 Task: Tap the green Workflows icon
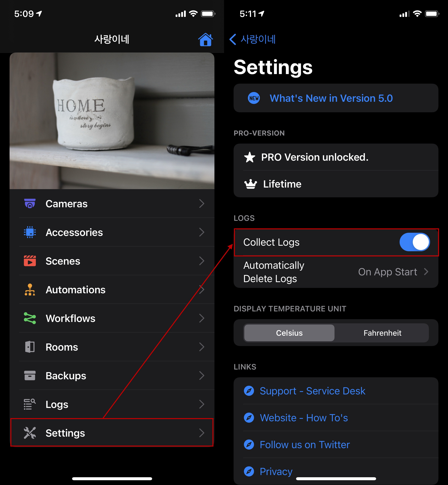[x=30, y=318]
